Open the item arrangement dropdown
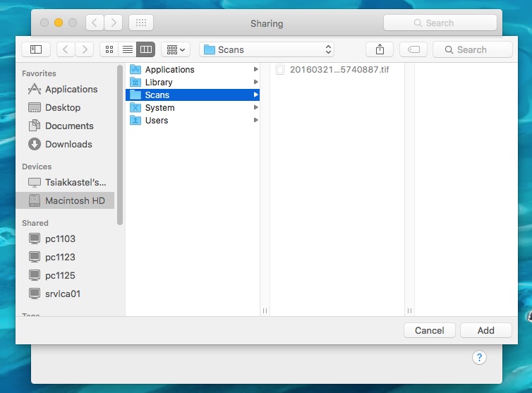 coord(176,49)
